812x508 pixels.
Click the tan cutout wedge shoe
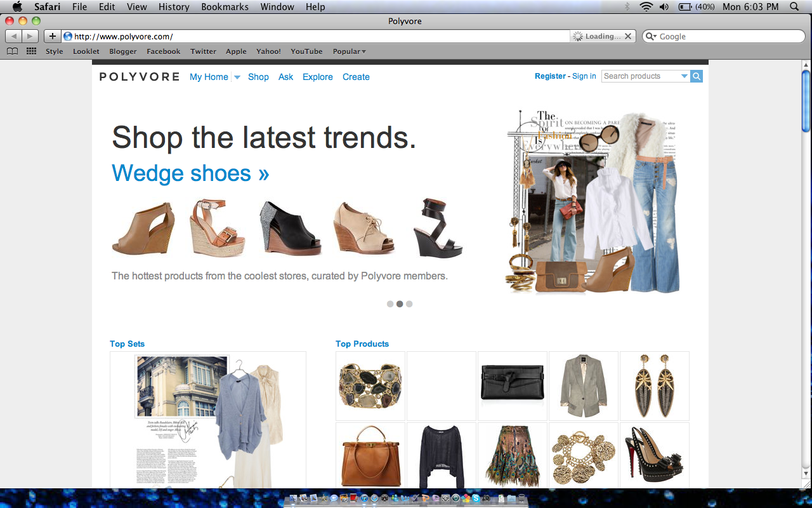pos(143,228)
